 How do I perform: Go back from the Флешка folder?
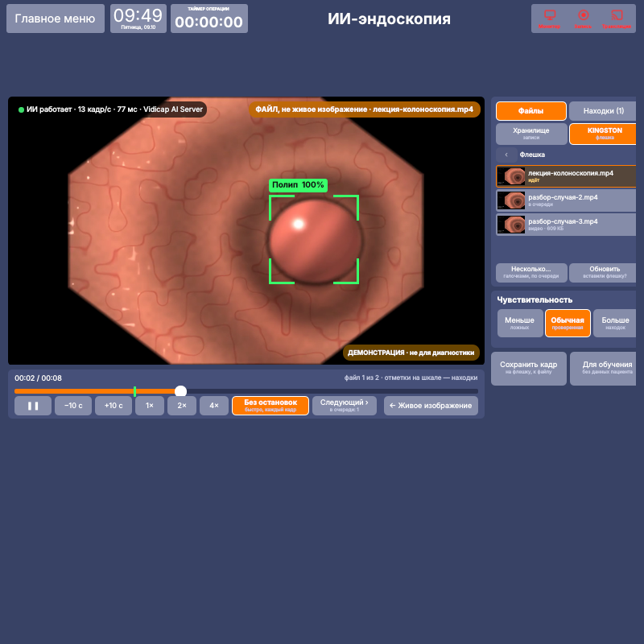pos(506,155)
